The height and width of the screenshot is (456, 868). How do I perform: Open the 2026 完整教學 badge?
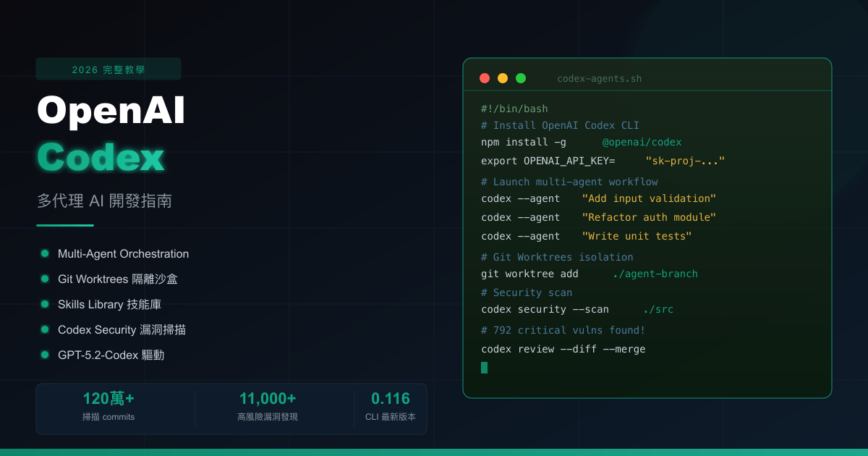tap(109, 69)
